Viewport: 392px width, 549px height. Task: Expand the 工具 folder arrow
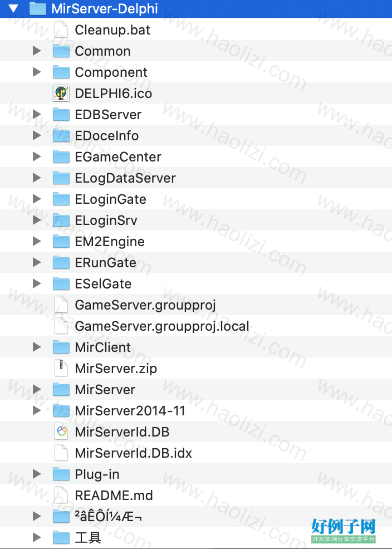pos(37,537)
